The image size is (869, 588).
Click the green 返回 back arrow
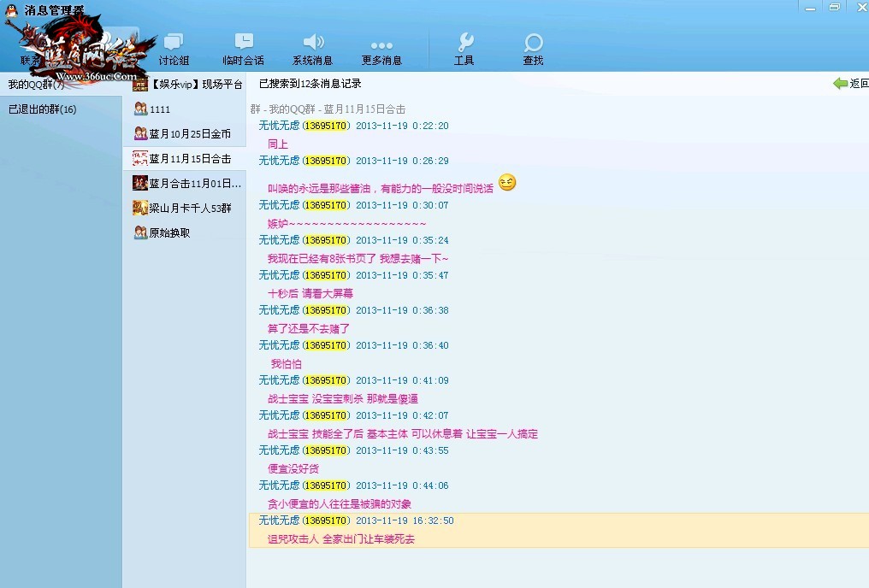[841, 84]
